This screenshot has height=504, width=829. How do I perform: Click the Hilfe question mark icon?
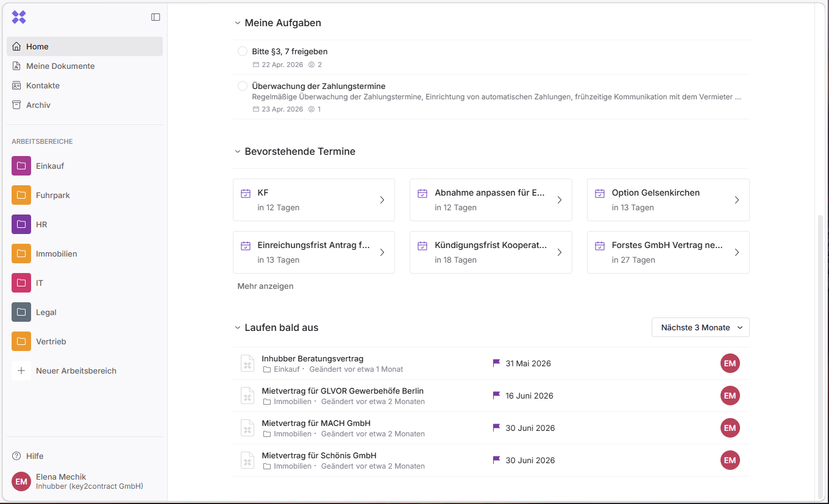point(16,456)
